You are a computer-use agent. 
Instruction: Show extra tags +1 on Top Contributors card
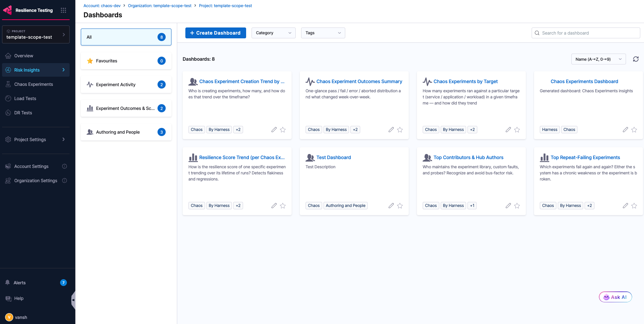tap(472, 206)
